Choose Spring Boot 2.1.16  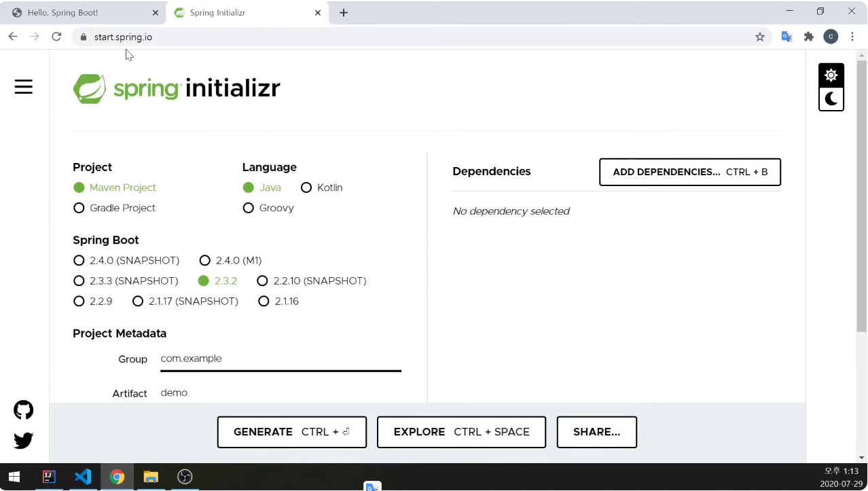(278, 302)
